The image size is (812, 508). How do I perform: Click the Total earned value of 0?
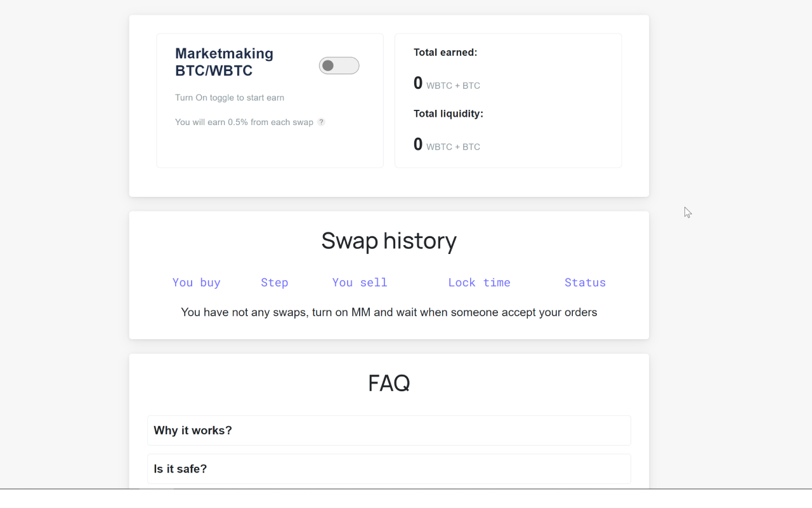(x=417, y=83)
